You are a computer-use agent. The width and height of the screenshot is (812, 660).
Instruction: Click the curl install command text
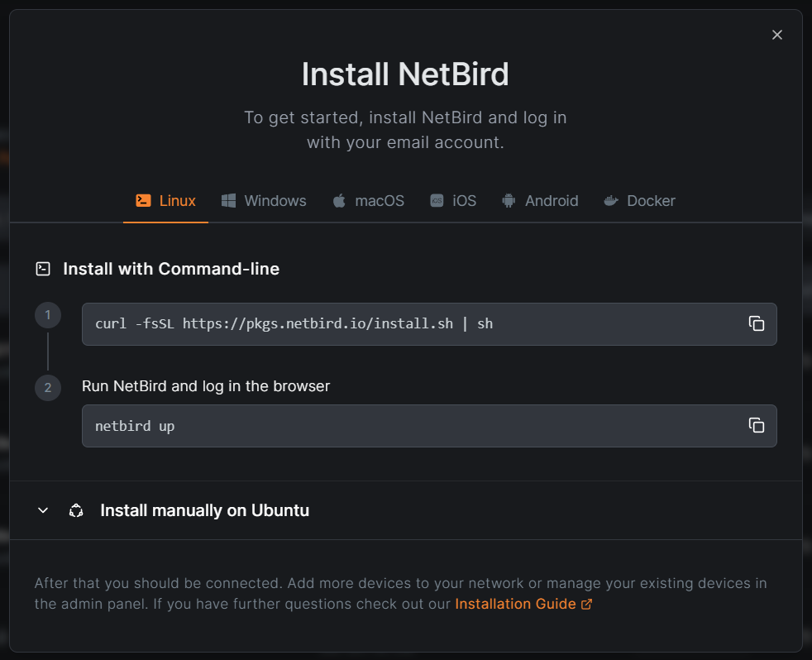pos(294,323)
